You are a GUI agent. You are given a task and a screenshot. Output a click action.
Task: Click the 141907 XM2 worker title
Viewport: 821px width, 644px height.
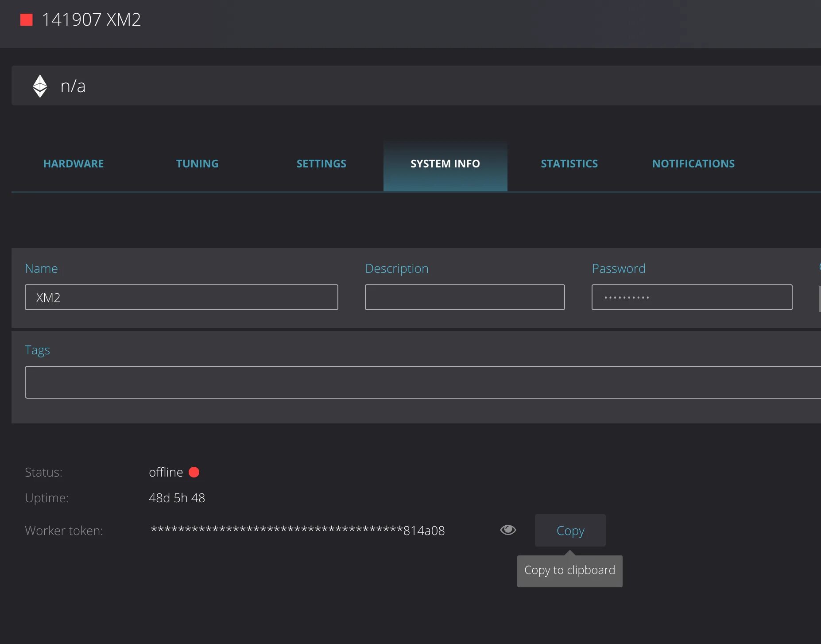coord(91,20)
